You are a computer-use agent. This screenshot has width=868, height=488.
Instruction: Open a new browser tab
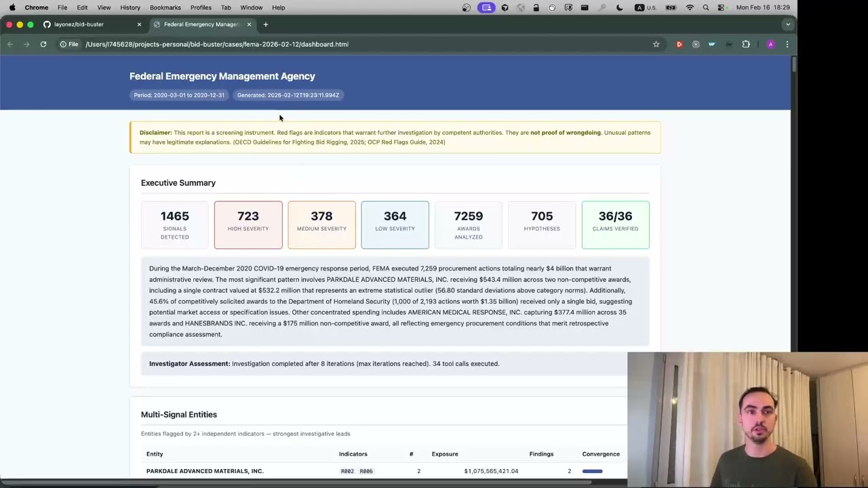266,24
